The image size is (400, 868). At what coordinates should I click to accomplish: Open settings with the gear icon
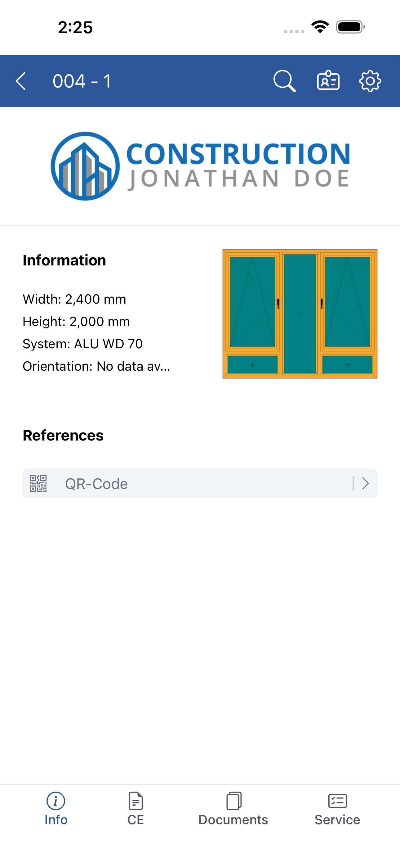(x=370, y=81)
